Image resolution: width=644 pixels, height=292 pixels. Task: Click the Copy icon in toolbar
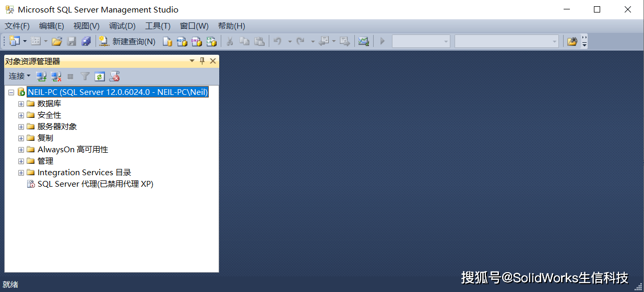(244, 41)
